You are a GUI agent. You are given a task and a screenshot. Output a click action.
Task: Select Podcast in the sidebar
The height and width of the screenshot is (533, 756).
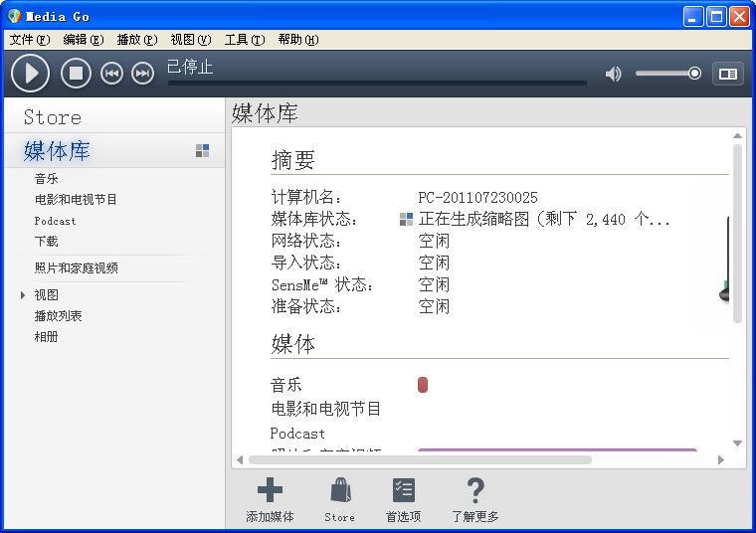coord(55,221)
